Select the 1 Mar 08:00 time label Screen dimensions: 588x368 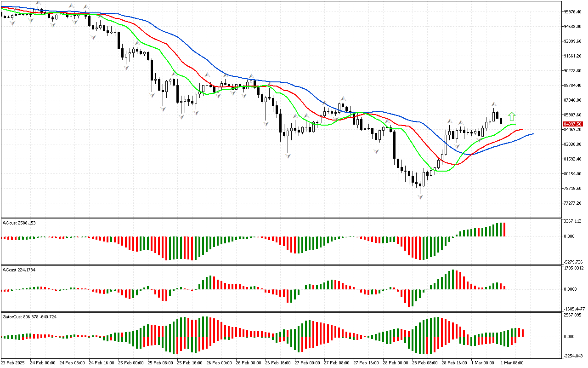point(512,363)
